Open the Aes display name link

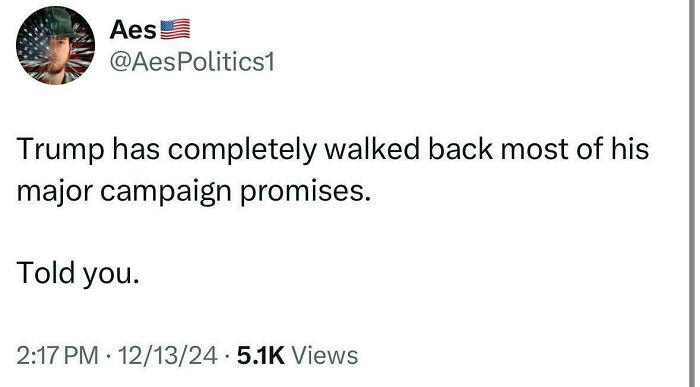(x=133, y=30)
